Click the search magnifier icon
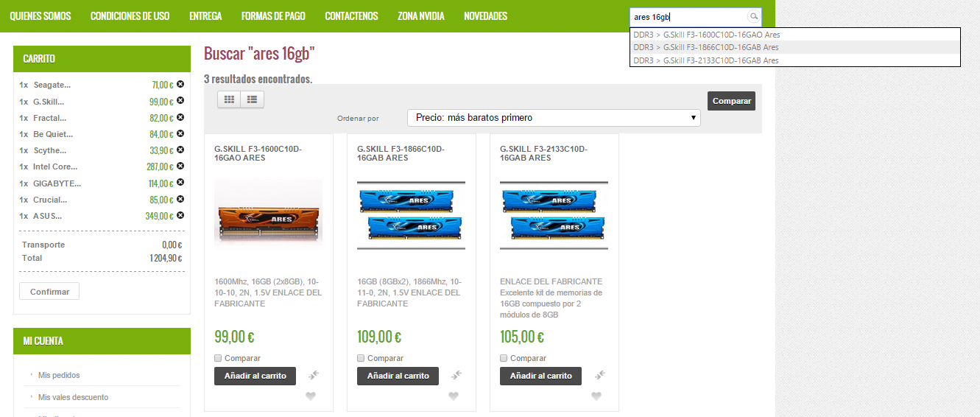The image size is (980, 417). [753, 16]
